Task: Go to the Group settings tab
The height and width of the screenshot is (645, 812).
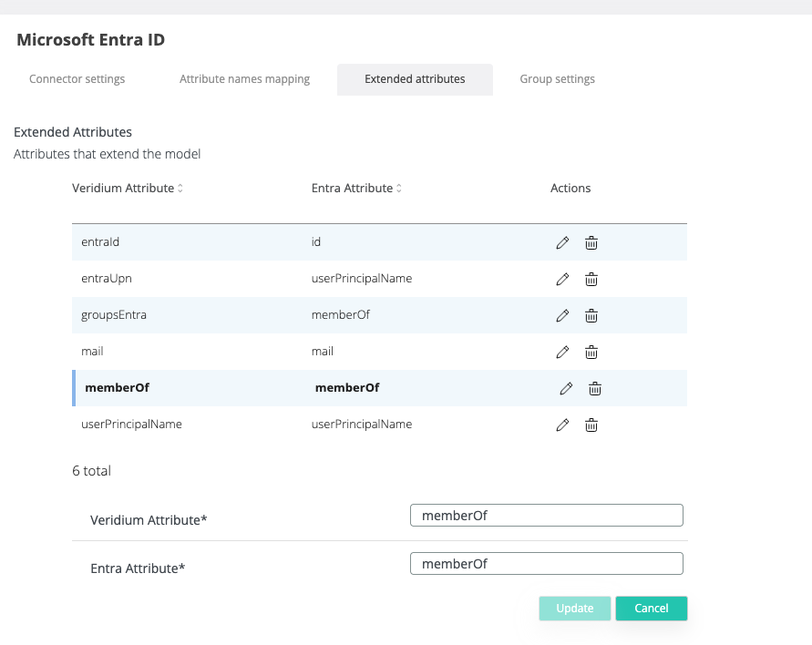Action: [557, 79]
